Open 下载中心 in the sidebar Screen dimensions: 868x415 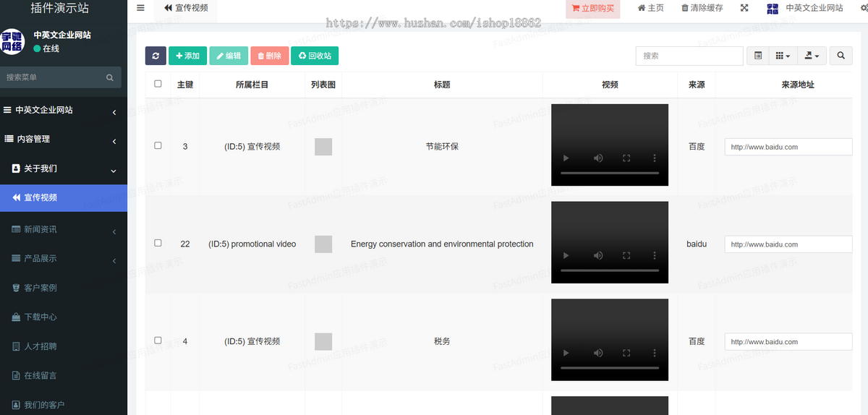(64, 317)
